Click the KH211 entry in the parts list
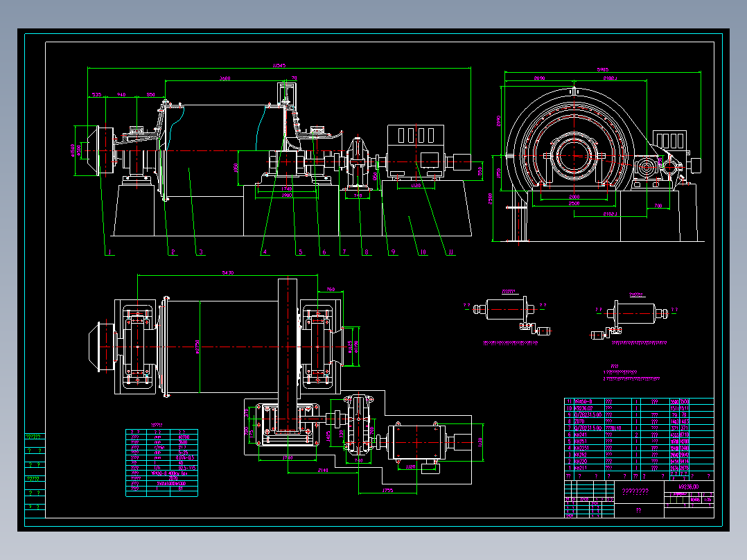This screenshot has height=560, width=747. [x=581, y=468]
